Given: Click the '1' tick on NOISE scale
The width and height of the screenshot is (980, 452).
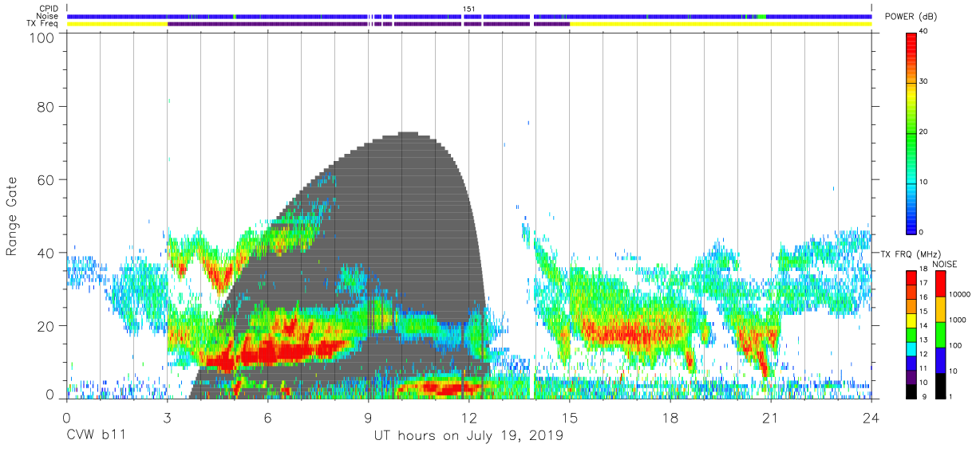Looking at the screenshot, I should point(950,397).
